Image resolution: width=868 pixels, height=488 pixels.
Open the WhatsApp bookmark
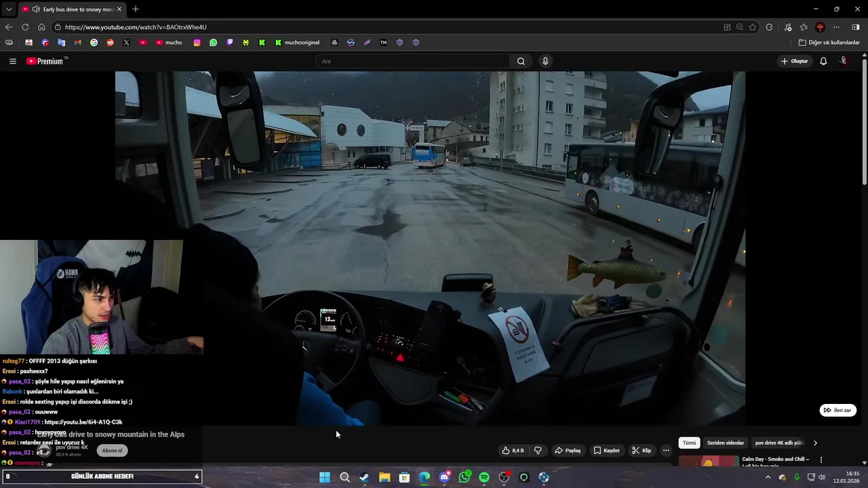coord(213,42)
